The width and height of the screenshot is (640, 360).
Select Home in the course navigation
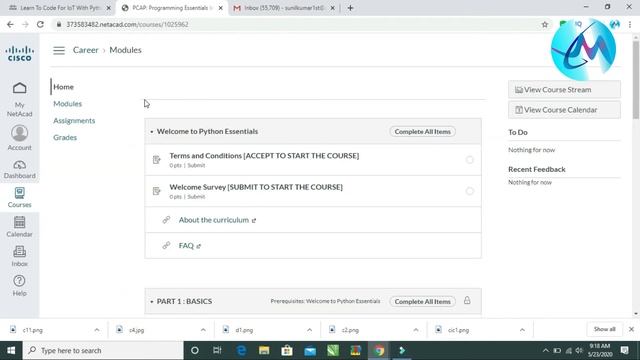coord(63,87)
